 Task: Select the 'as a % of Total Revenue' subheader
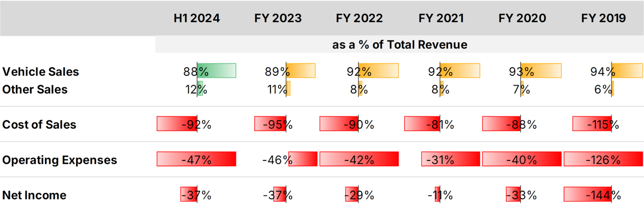399,45
